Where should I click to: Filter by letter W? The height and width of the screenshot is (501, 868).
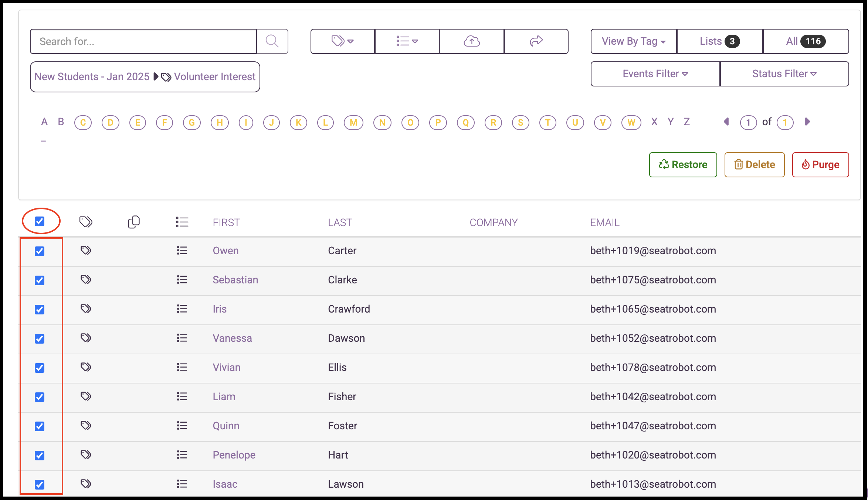click(x=631, y=122)
